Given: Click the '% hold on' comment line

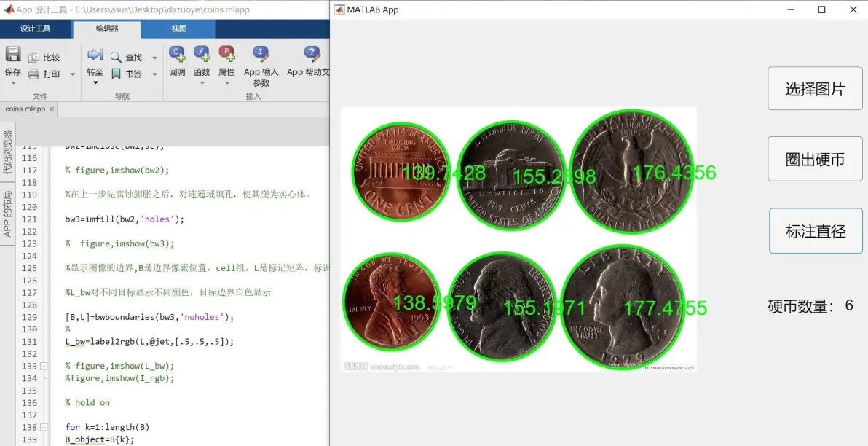Looking at the screenshot, I should coord(87,403).
